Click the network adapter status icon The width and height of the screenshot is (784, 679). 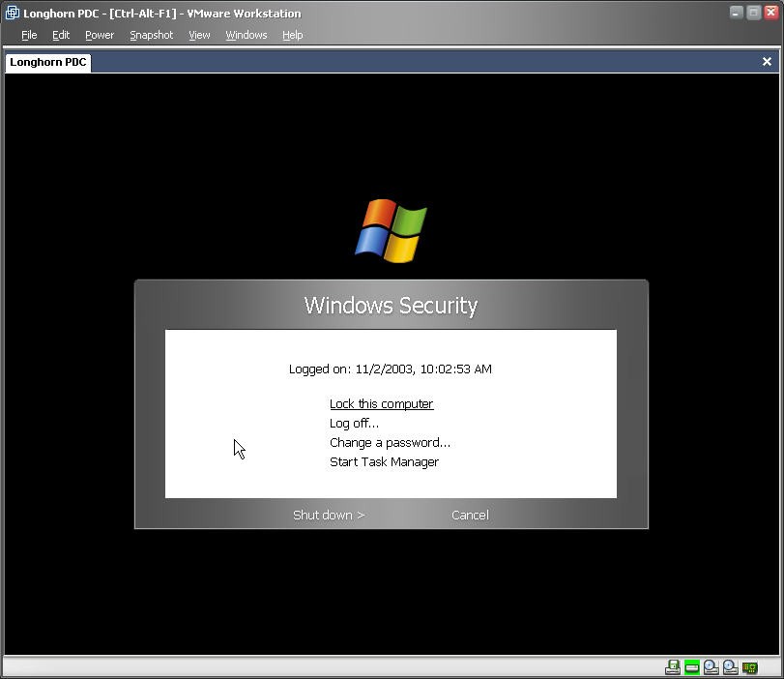point(750,667)
